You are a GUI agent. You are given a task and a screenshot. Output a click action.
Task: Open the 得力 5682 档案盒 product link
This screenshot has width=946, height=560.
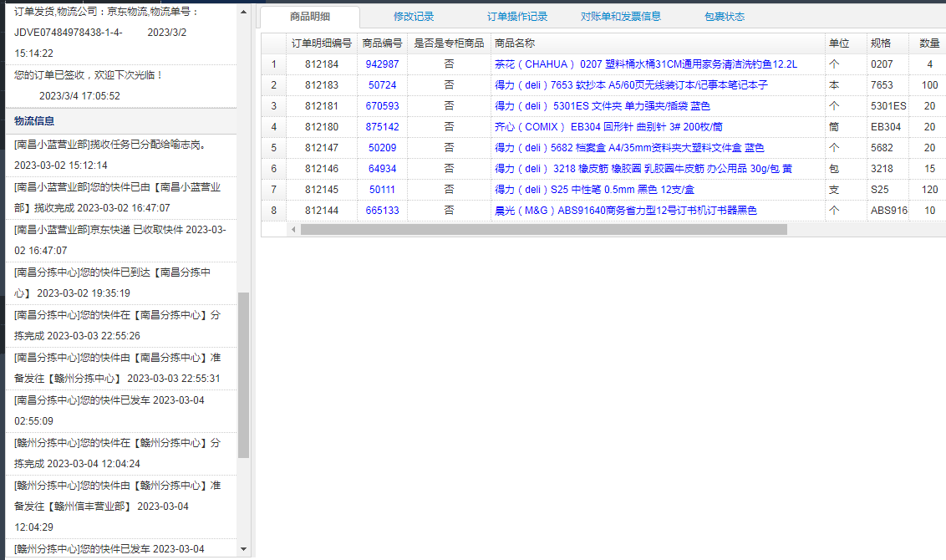coord(629,148)
